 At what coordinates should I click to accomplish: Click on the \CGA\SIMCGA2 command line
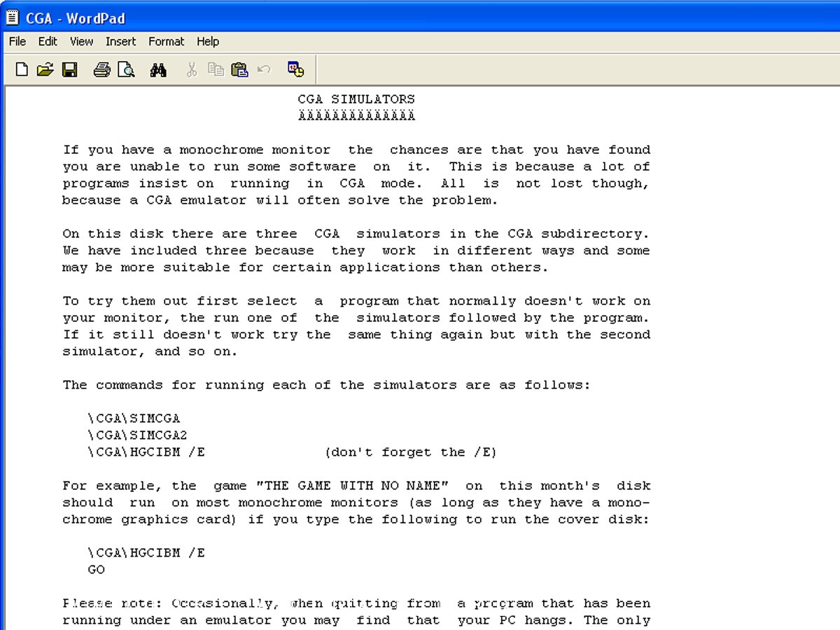pyautogui.click(x=137, y=435)
